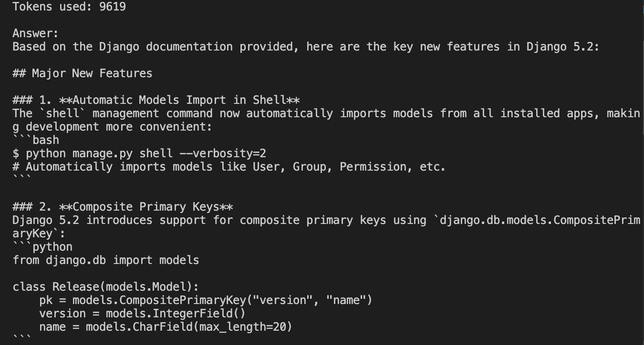Image resolution: width=644 pixels, height=345 pixels.
Task: Click the "django.db.models.CompositePrim" text
Action: coord(540,220)
